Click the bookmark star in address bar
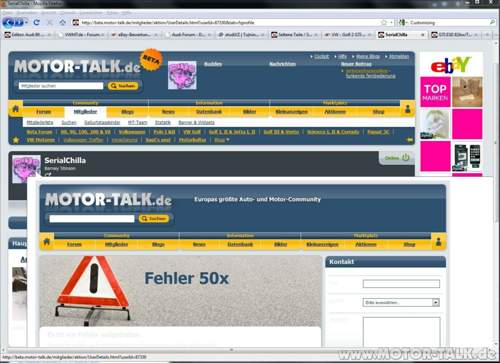Screen dimensions: 500x363 pyautogui.click(x=384, y=22)
